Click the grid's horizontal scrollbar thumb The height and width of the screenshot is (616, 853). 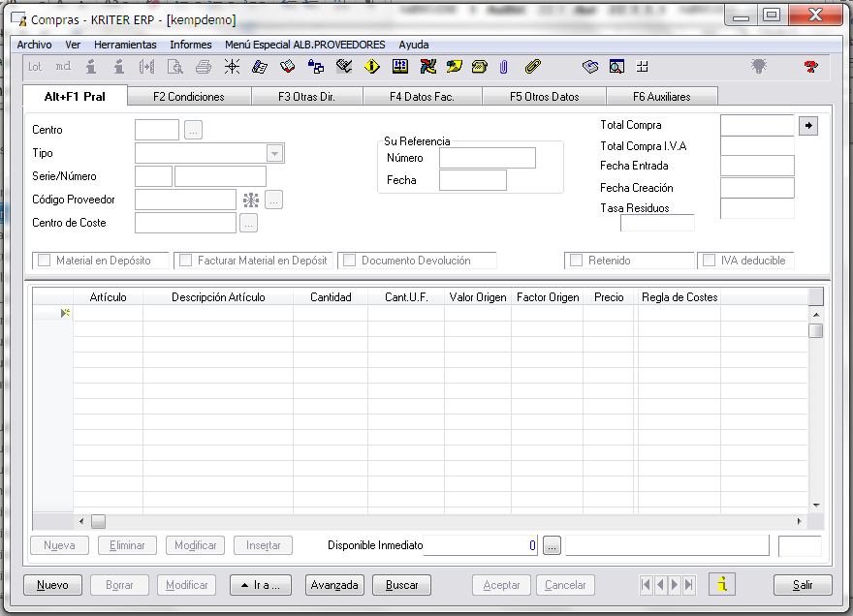pos(98,521)
